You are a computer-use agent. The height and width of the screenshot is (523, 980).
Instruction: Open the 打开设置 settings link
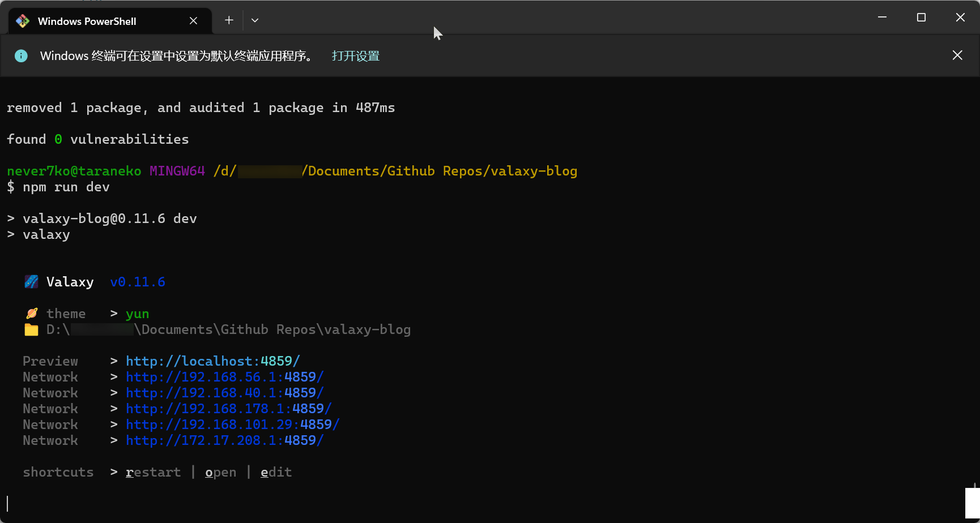(x=355, y=56)
